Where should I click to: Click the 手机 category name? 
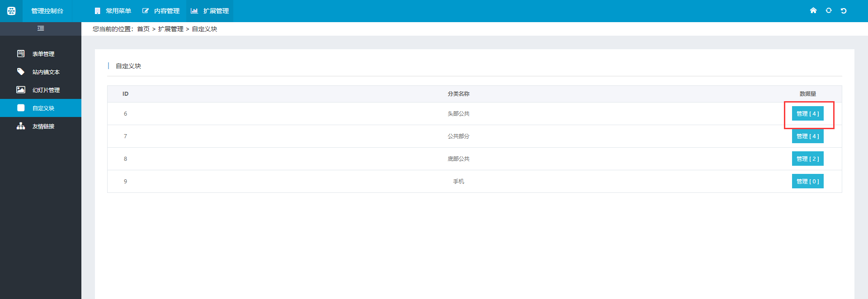458,182
